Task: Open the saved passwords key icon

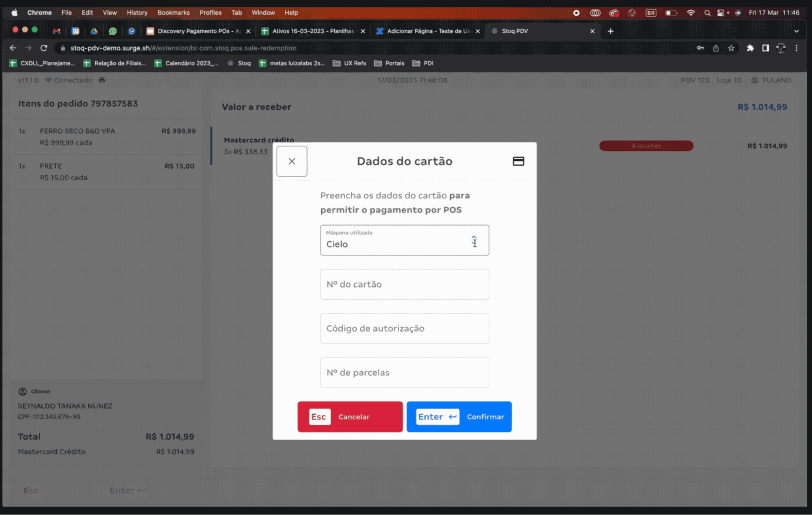Action: [x=700, y=48]
